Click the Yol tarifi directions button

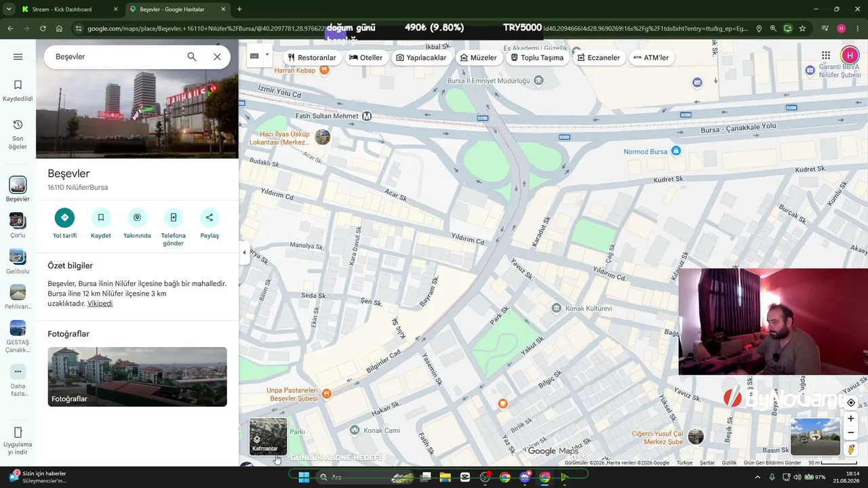click(x=64, y=218)
